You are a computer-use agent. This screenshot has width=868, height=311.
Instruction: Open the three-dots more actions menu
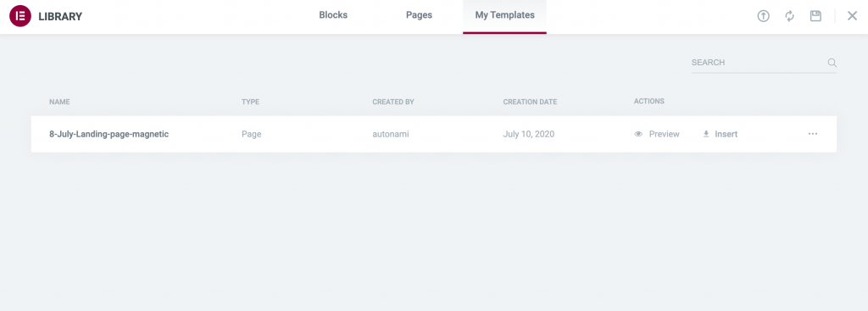click(x=813, y=134)
